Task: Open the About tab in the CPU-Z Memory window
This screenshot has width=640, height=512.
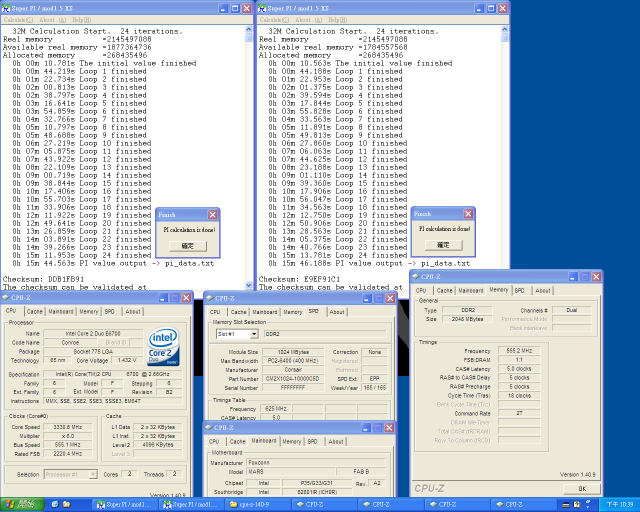Action: click(542, 290)
